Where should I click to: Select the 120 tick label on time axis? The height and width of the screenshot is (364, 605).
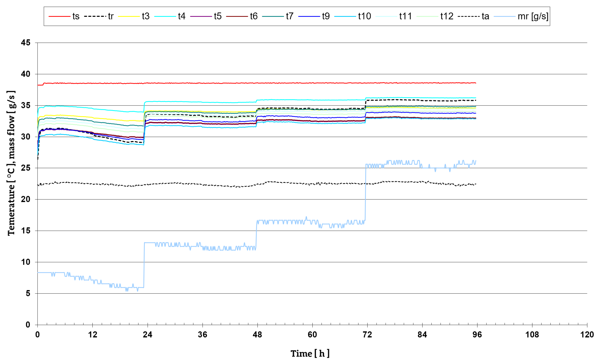tap(587, 335)
